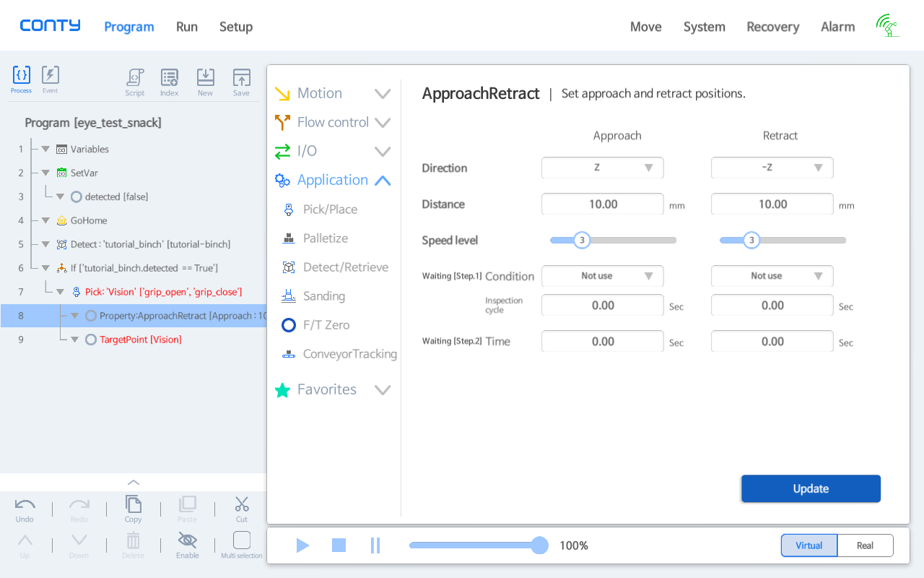
Task: Create a New program
Action: pos(206,82)
